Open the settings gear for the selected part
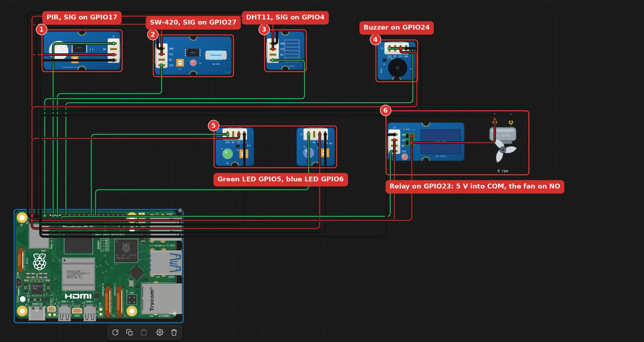 (160, 332)
